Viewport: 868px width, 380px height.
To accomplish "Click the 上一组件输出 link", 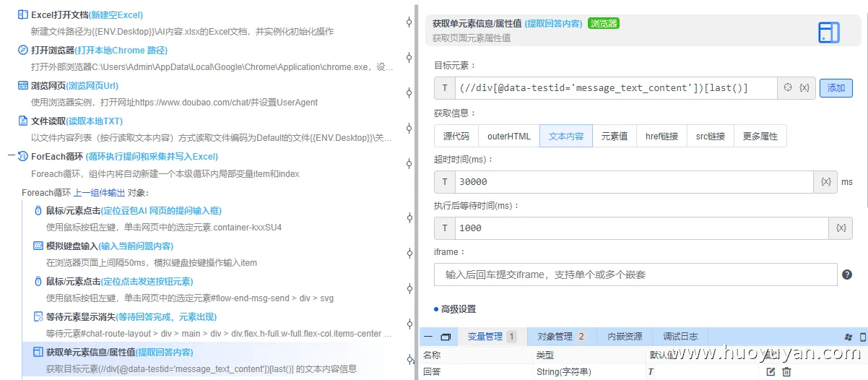I will click(99, 193).
